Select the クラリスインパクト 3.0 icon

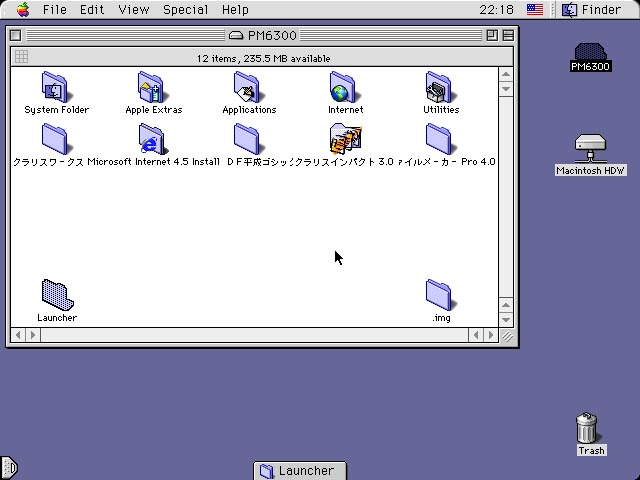pos(345,139)
